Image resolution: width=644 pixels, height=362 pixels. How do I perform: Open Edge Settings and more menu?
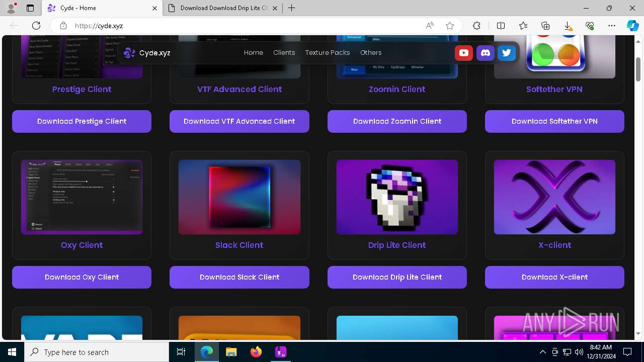tap(612, 26)
